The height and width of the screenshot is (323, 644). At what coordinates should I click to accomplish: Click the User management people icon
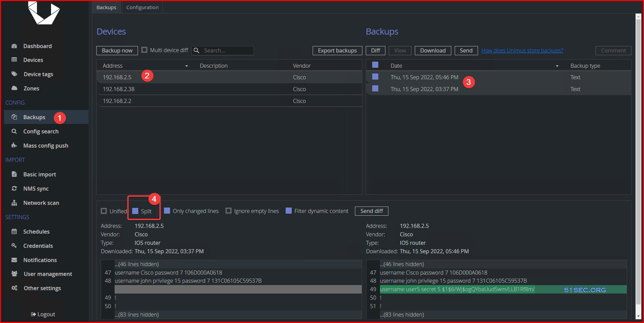[14, 274]
